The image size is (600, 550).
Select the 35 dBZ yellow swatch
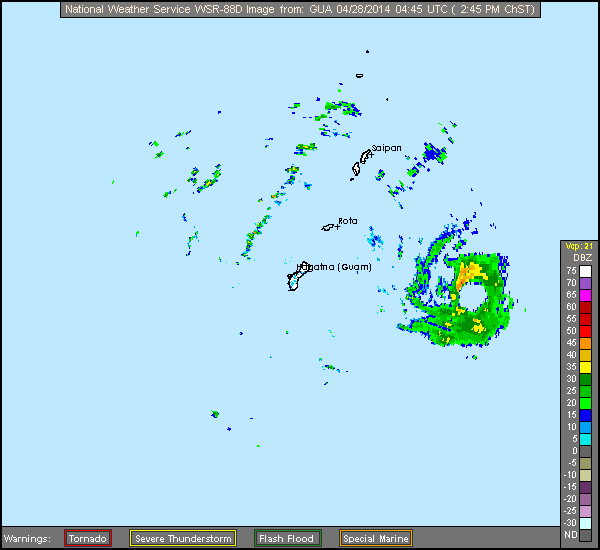[x=586, y=367]
